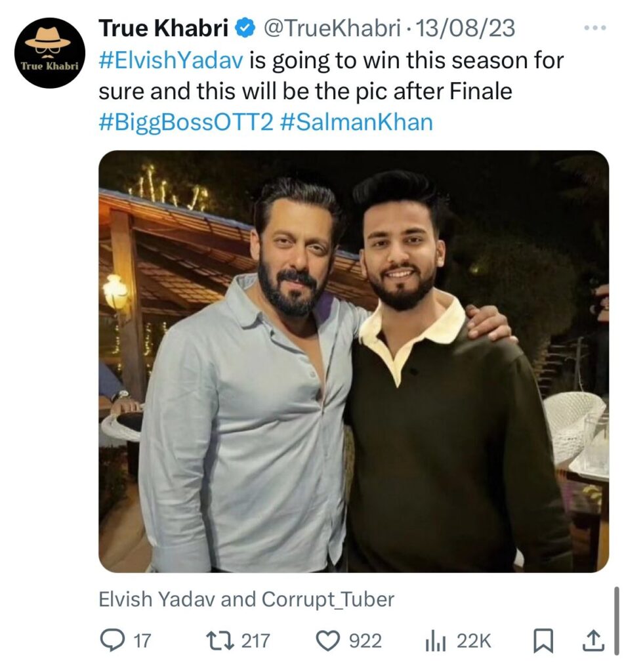This screenshot has height=672, width=624.
Task: Click the tagged people label below photo
Action: tap(246, 598)
